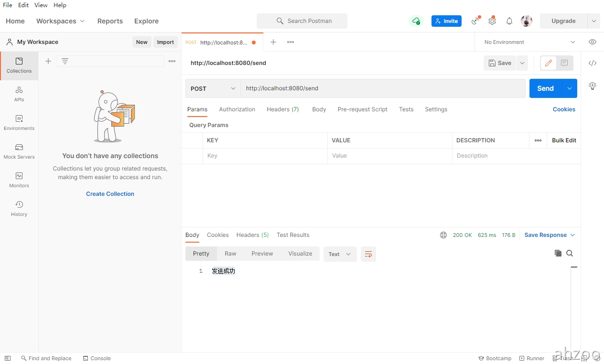Screen dimensions: 604x364
Task: Click the blue Send button
Action: tap(545, 88)
